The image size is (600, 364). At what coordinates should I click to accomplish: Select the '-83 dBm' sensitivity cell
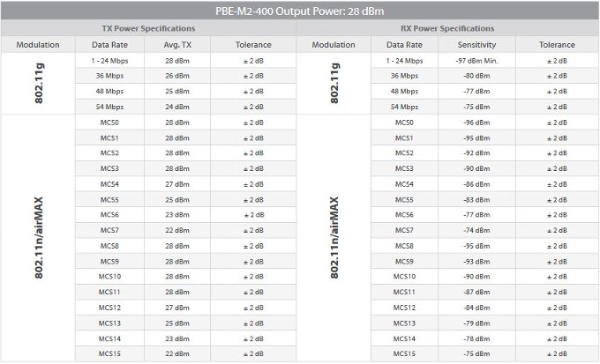476,200
